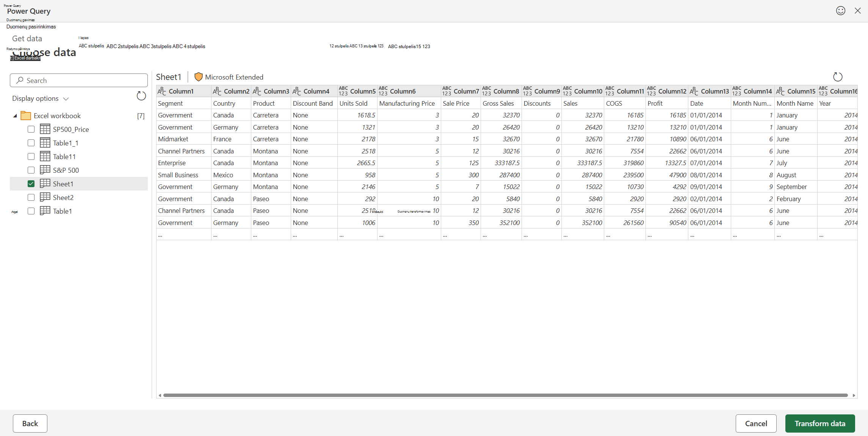Click the Sheet2 sheet icon
The height and width of the screenshot is (436, 868).
tap(45, 197)
